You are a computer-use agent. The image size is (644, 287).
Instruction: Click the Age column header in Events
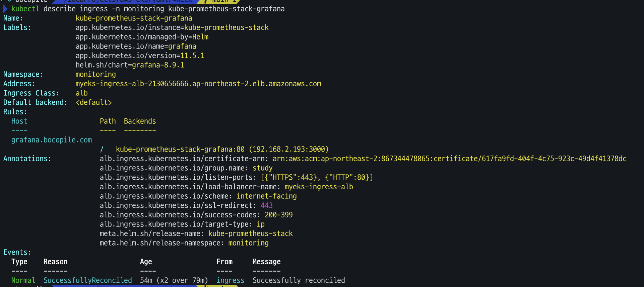[x=146, y=262]
